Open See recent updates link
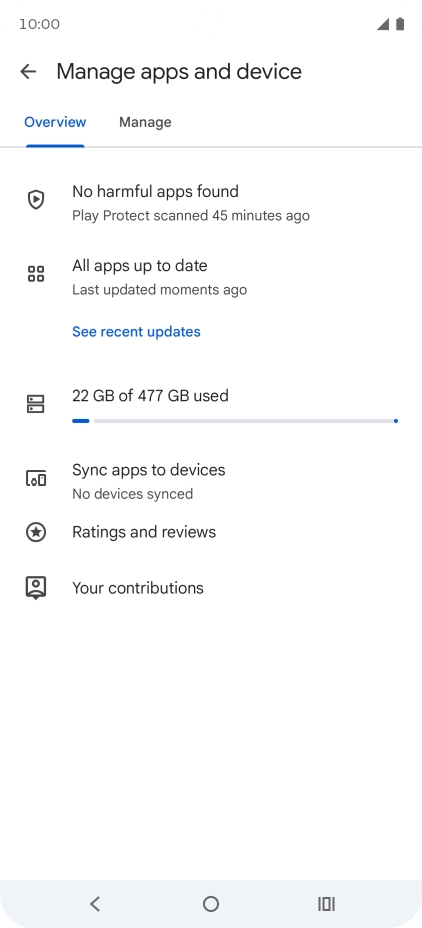 click(x=136, y=331)
